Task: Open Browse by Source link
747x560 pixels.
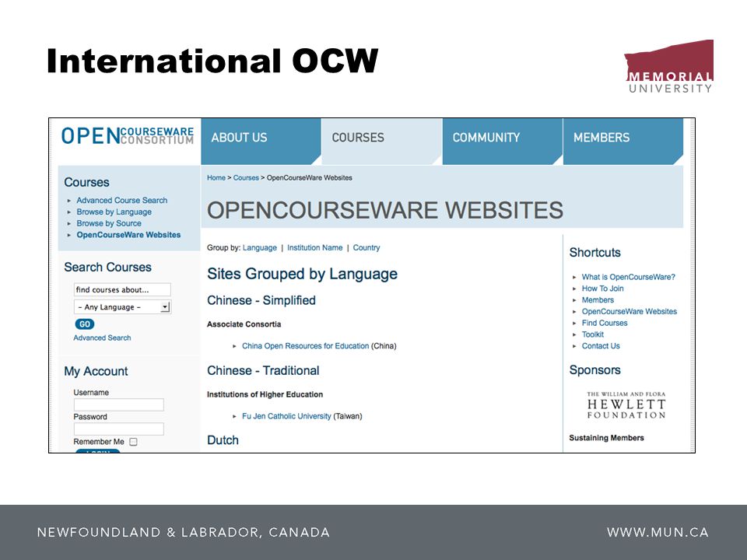Action: point(109,223)
